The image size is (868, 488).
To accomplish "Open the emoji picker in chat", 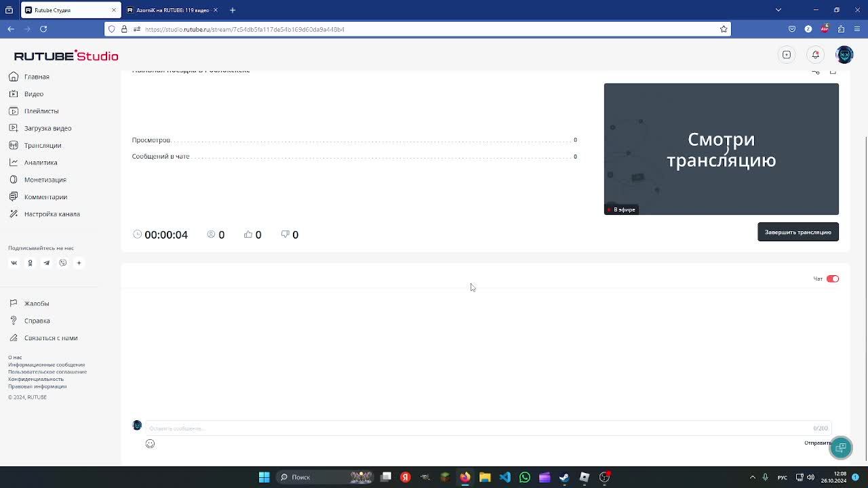I will pyautogui.click(x=150, y=443).
